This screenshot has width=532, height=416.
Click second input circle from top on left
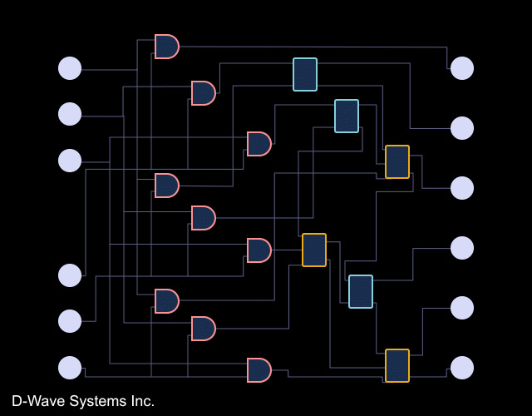[70, 114]
